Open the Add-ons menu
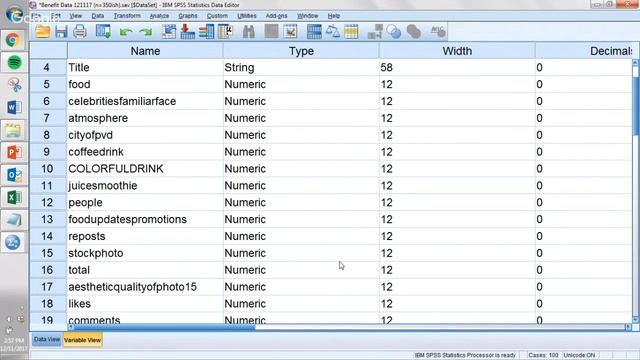Viewport: 640px width, 360px height. 276,16
